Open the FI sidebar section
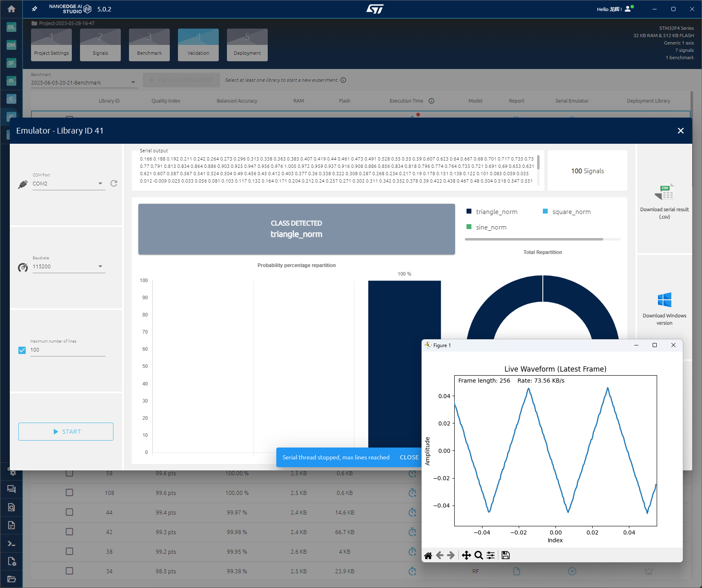This screenshot has height=588, width=702. pyautogui.click(x=11, y=81)
